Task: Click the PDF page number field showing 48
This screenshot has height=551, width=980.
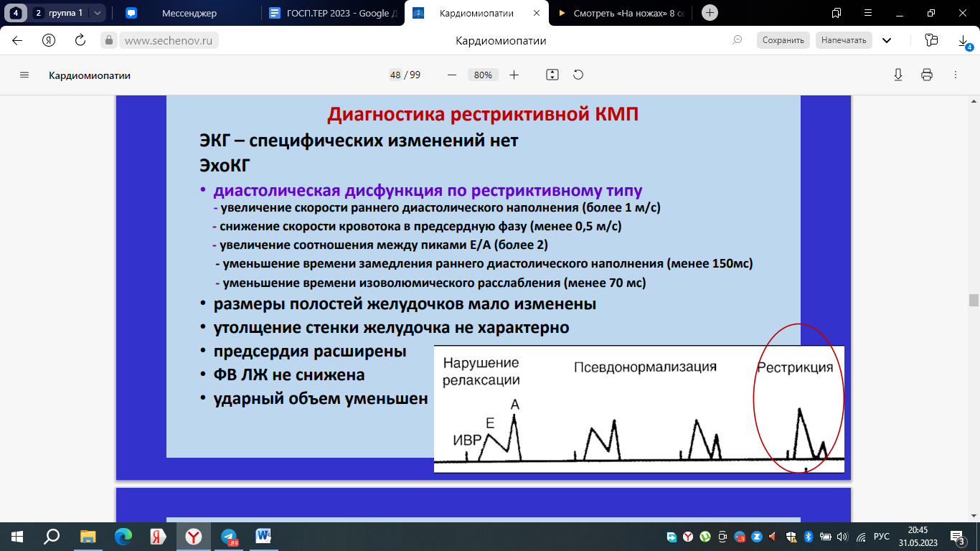Action: 395,75
